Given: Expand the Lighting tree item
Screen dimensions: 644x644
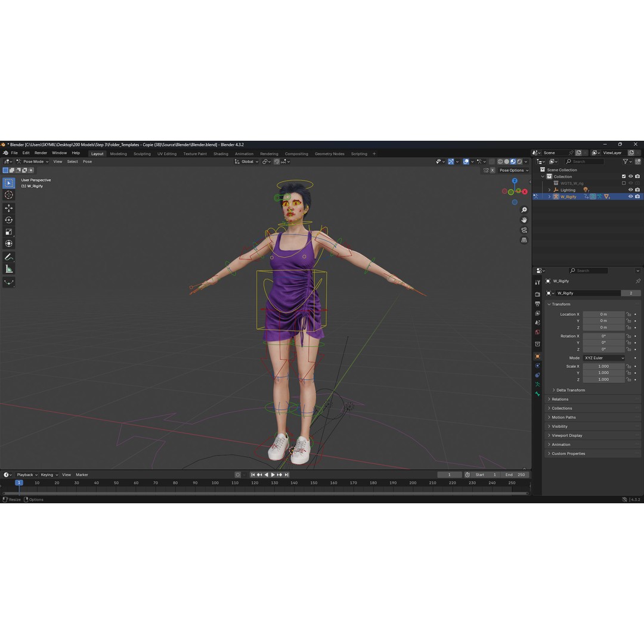Looking at the screenshot, I should pyautogui.click(x=550, y=190).
